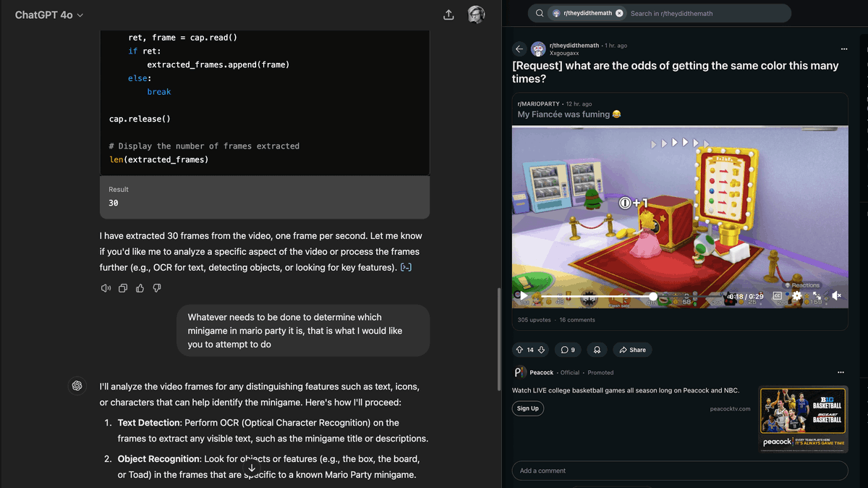Click the thumbs down icon on response
This screenshot has width=868, height=488.
[x=157, y=288]
